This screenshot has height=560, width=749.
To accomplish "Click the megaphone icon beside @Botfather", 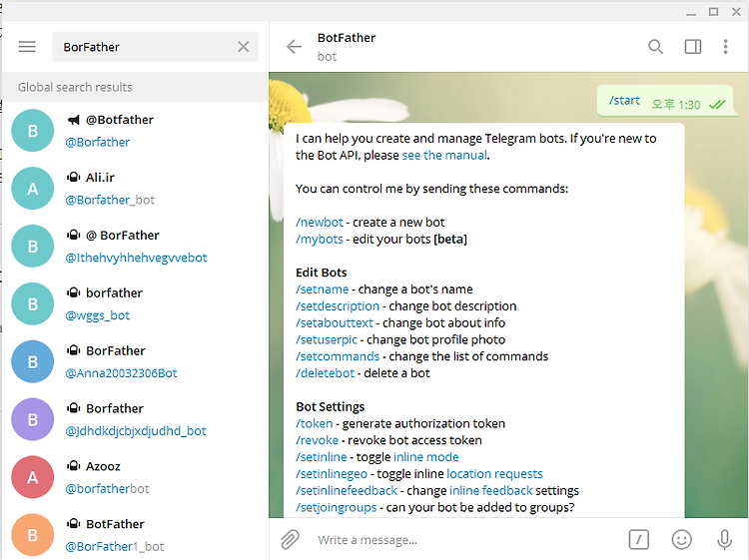I will [73, 120].
